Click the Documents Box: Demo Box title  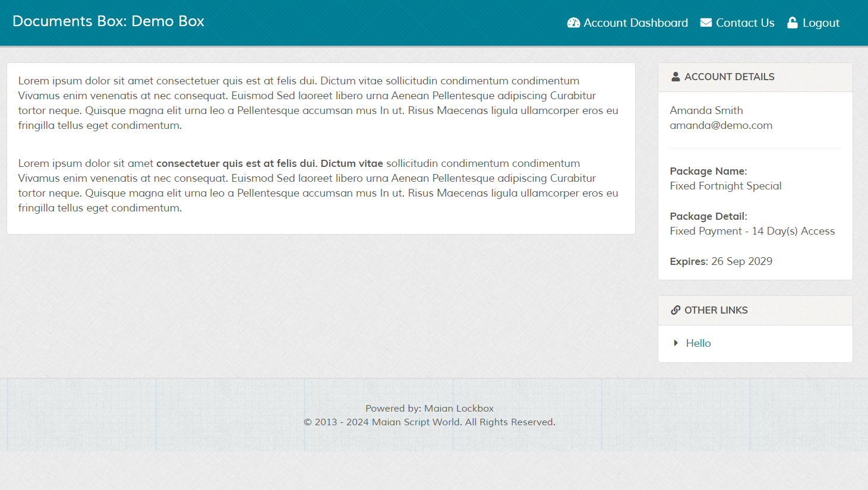click(108, 21)
